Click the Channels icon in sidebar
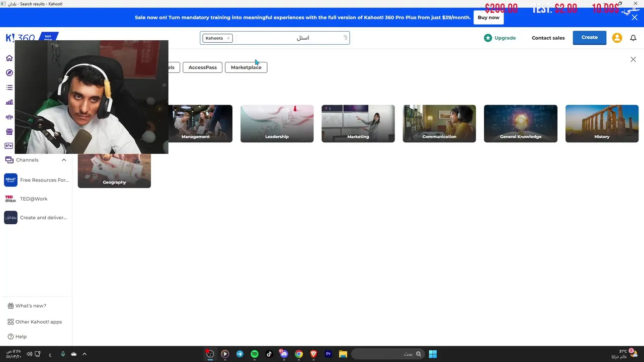644x362 pixels. (9, 160)
